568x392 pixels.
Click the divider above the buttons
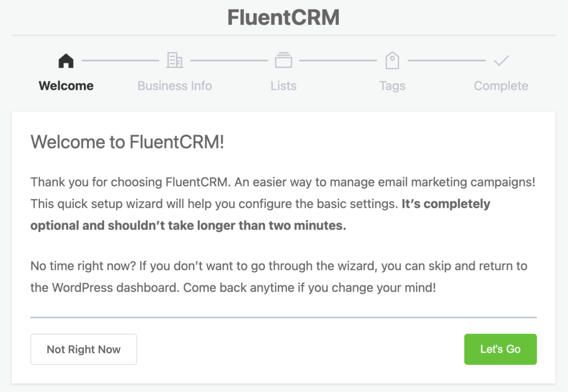pyautogui.click(x=283, y=316)
